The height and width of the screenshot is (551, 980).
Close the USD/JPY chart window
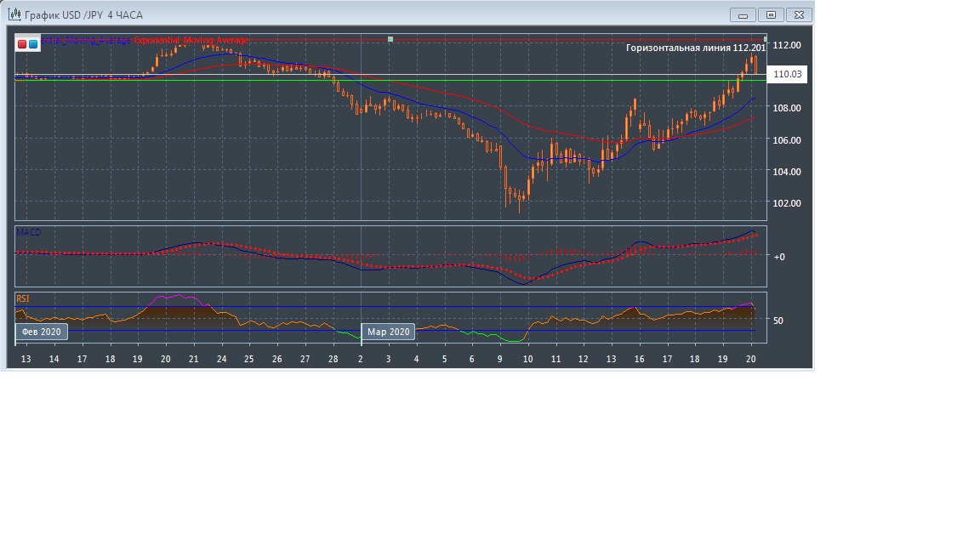click(x=799, y=14)
